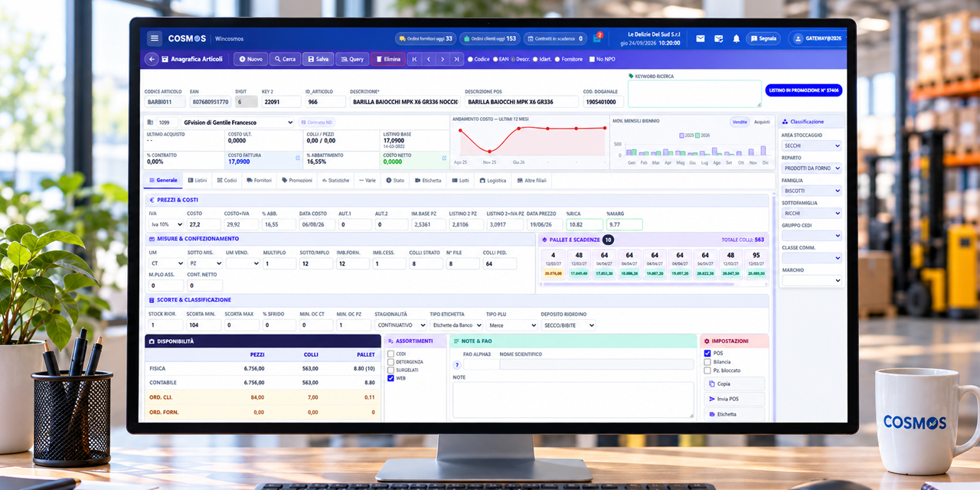Viewport: 980px width, 490px height.
Task: Open the IVA 10% dropdown
Action: click(x=166, y=224)
